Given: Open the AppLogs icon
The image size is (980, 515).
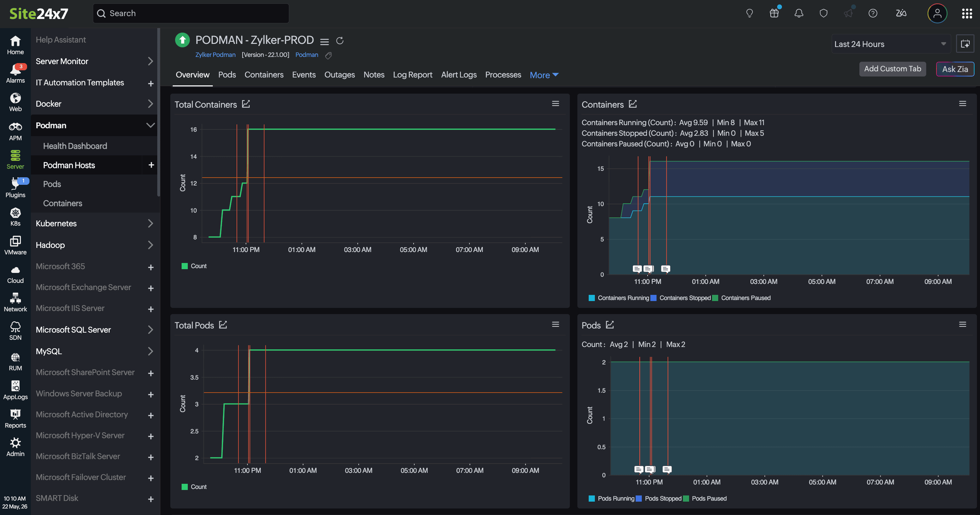Looking at the screenshot, I should (15, 390).
